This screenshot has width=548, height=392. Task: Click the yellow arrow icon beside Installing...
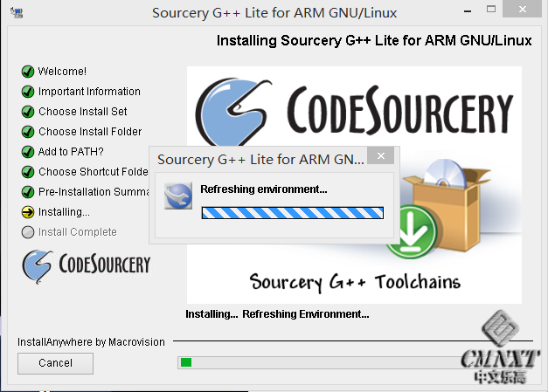(x=28, y=212)
